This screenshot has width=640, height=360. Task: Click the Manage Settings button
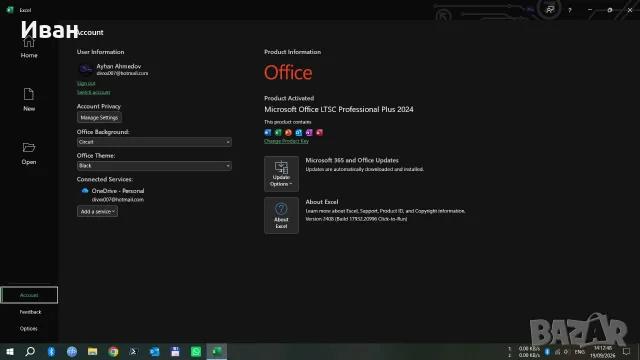coord(99,118)
